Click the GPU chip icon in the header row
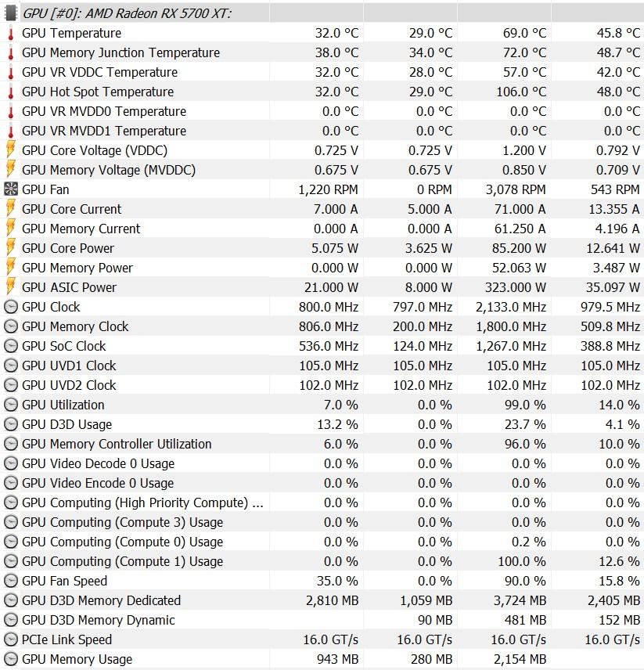 click(11, 13)
